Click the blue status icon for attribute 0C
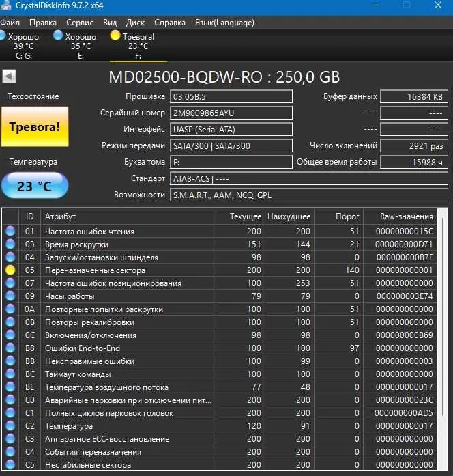Screen dimensions: 453x476 click(10, 335)
